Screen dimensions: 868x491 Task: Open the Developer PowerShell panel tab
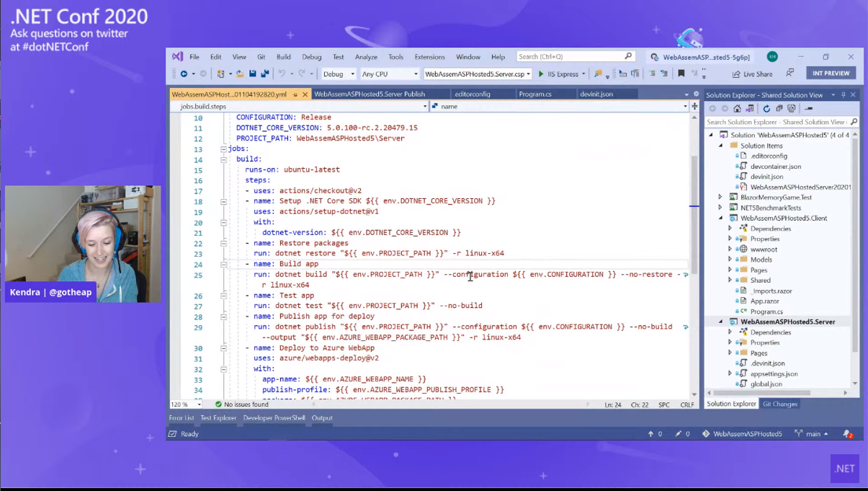(274, 418)
